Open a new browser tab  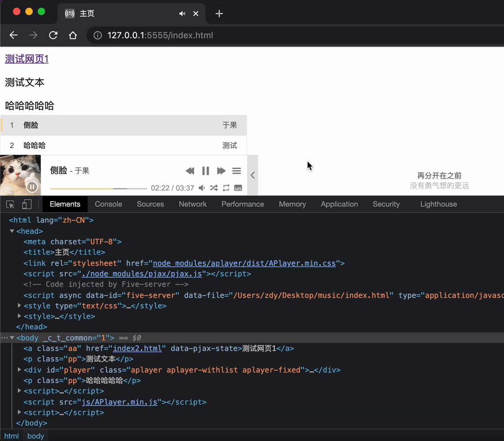coord(219,14)
